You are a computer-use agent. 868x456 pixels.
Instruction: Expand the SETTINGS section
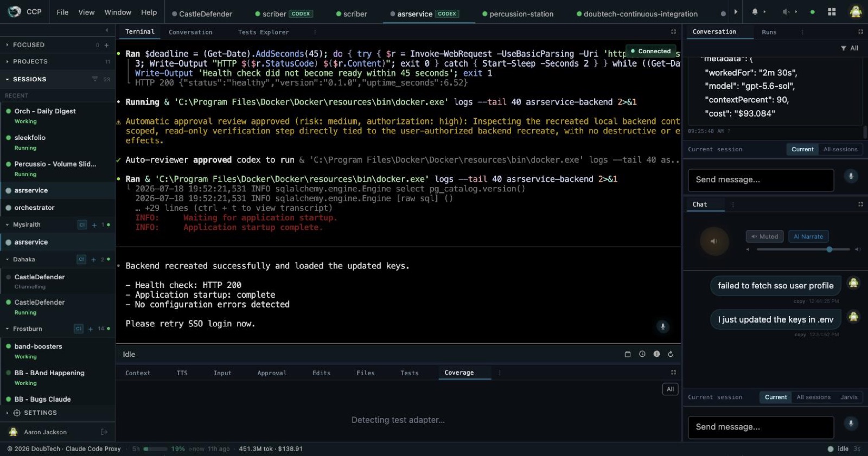[35, 413]
